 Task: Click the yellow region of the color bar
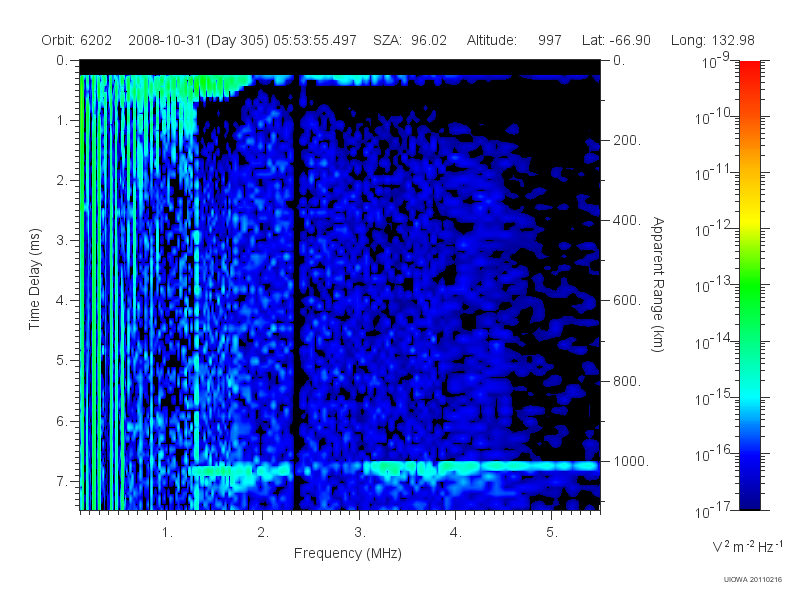click(x=749, y=217)
